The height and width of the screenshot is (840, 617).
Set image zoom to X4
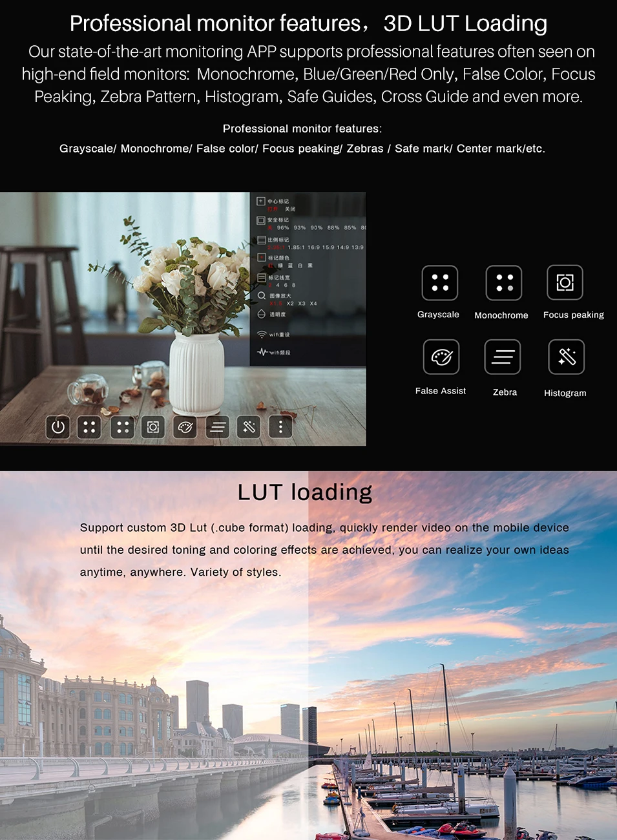(x=313, y=304)
